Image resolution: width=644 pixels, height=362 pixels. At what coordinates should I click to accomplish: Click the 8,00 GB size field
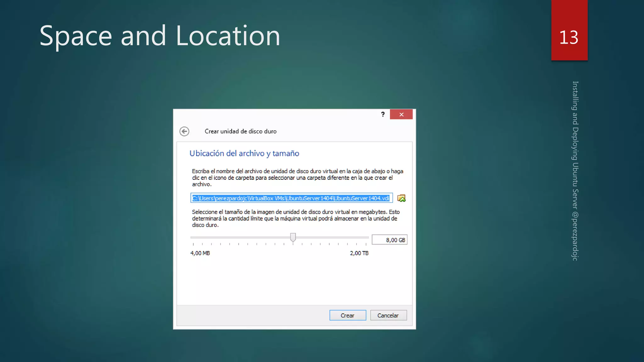pyautogui.click(x=389, y=240)
